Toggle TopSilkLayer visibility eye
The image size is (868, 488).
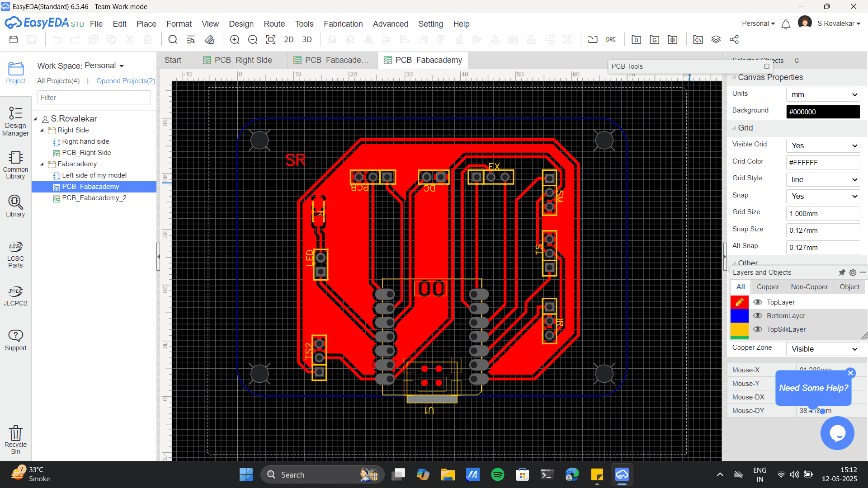point(758,329)
